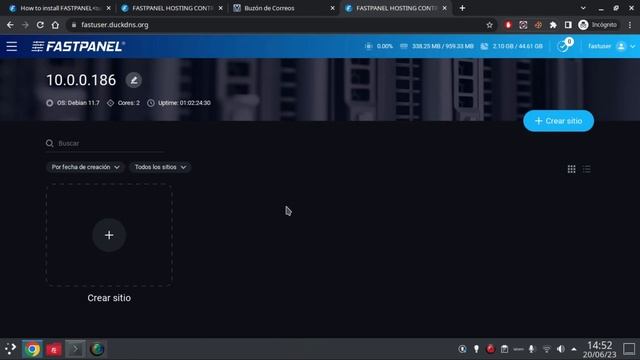Click the lightbulb tray icon
Image resolution: width=640 pixels, height=360 pixels.
click(x=476, y=349)
